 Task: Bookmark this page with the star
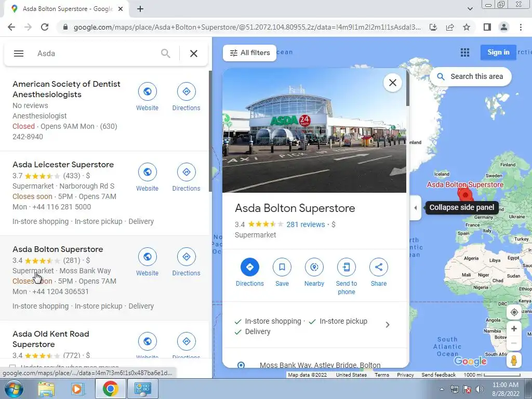[x=467, y=27]
